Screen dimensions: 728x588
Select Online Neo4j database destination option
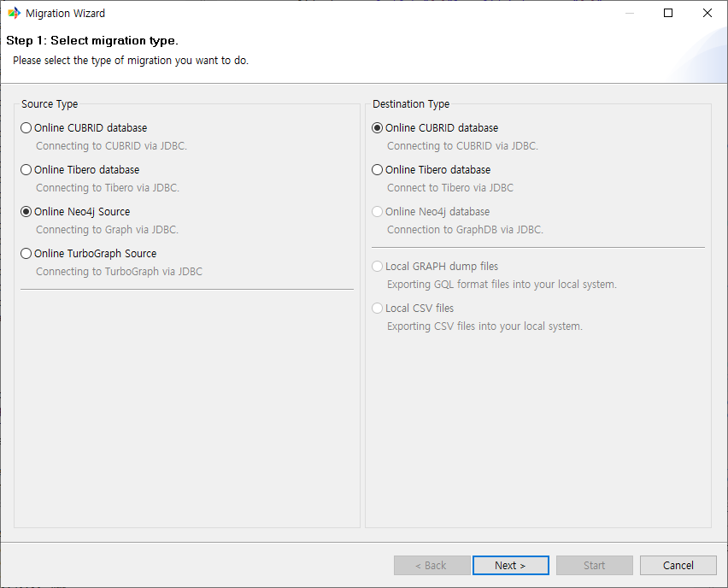click(378, 212)
